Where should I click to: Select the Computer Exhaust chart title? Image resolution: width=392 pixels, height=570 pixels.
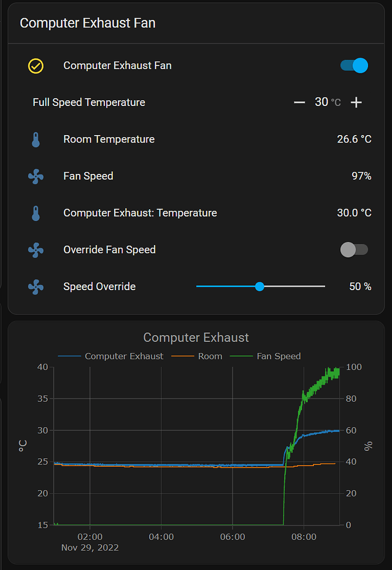pos(196,337)
